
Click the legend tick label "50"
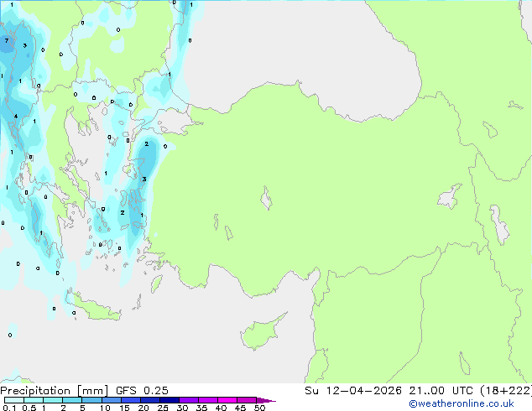(259, 408)
